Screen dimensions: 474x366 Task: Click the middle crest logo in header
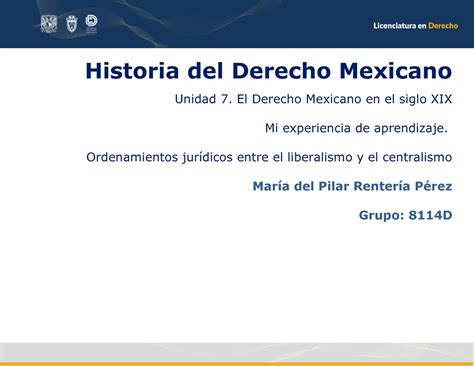(72, 24)
